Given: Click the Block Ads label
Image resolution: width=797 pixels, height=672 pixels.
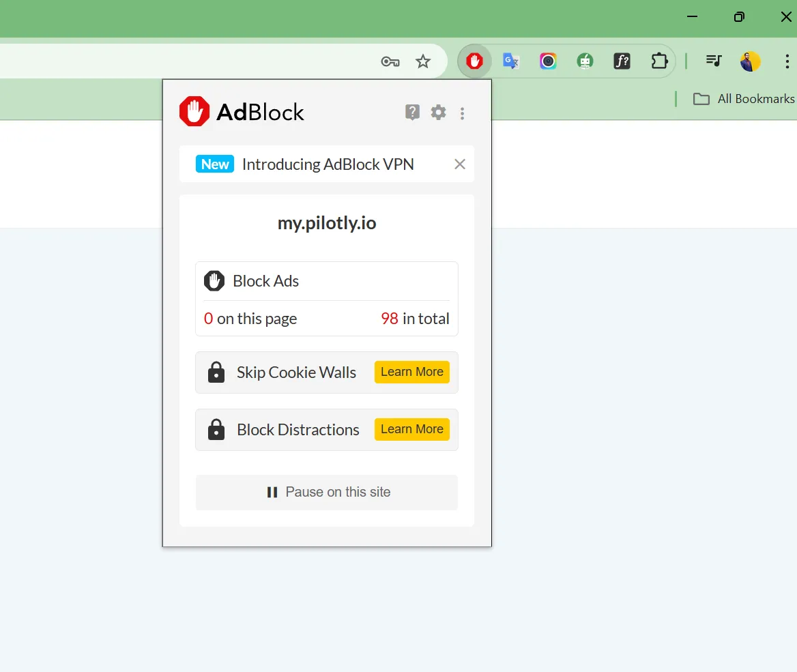Looking at the screenshot, I should click(266, 281).
